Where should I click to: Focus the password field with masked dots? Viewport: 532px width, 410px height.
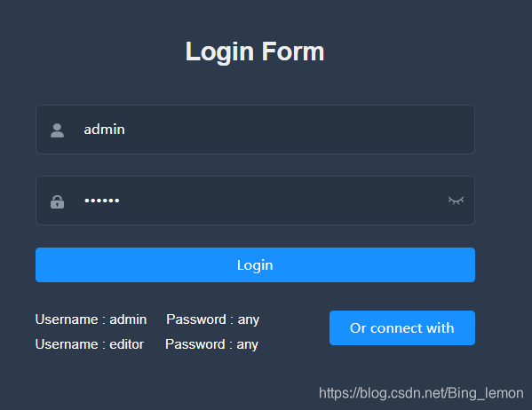click(255, 201)
